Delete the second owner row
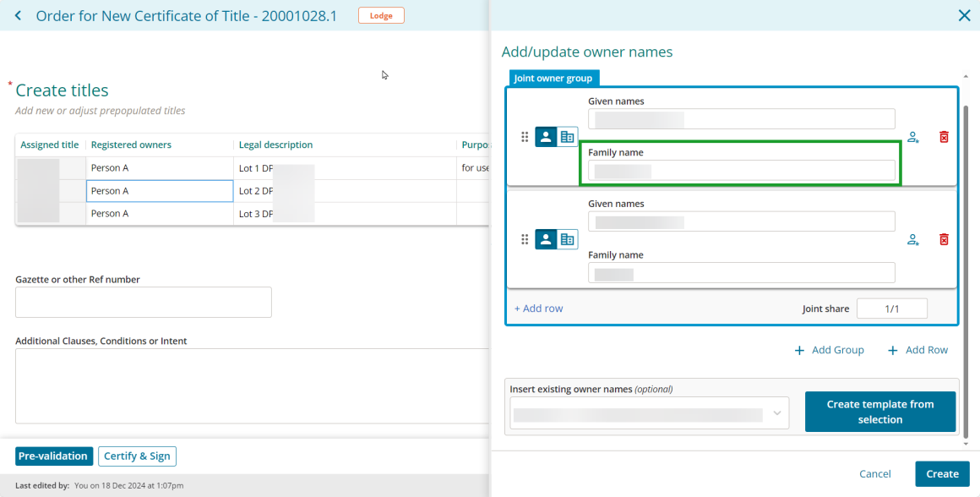Viewport: 980px width, 497px height. tap(945, 239)
